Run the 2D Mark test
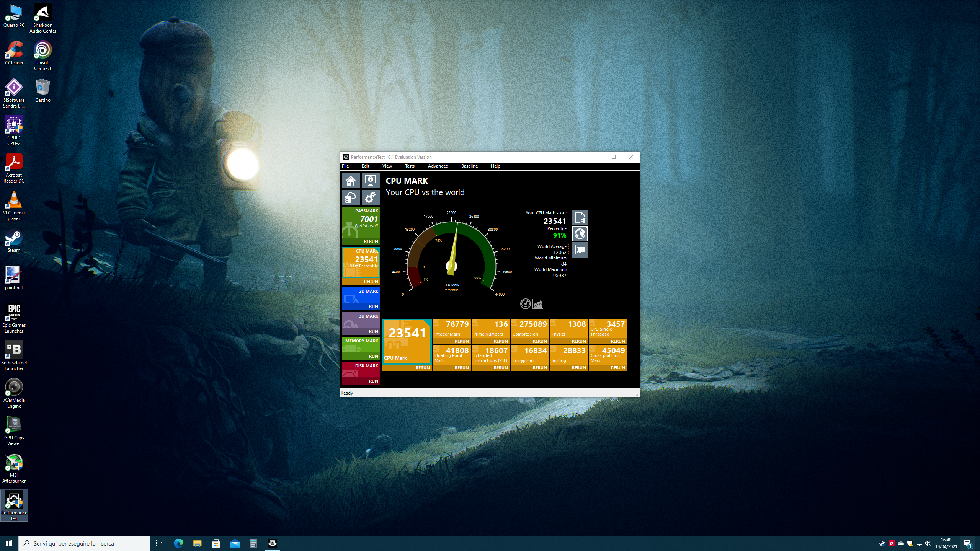 [x=373, y=306]
